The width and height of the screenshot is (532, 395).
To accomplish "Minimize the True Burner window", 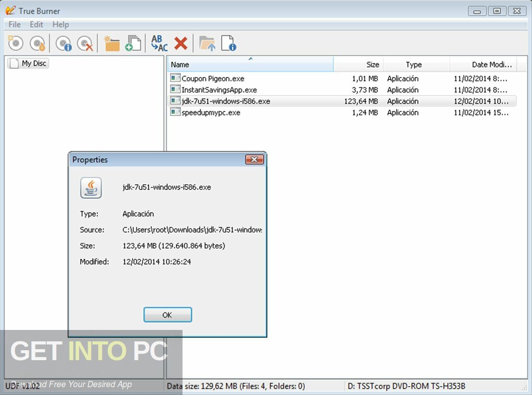I will 477,11.
